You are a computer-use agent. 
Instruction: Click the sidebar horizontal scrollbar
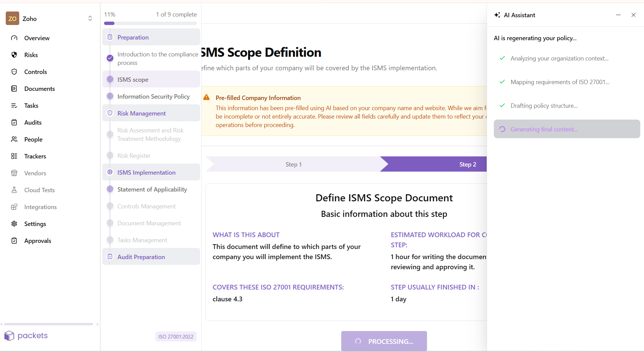(x=48, y=324)
